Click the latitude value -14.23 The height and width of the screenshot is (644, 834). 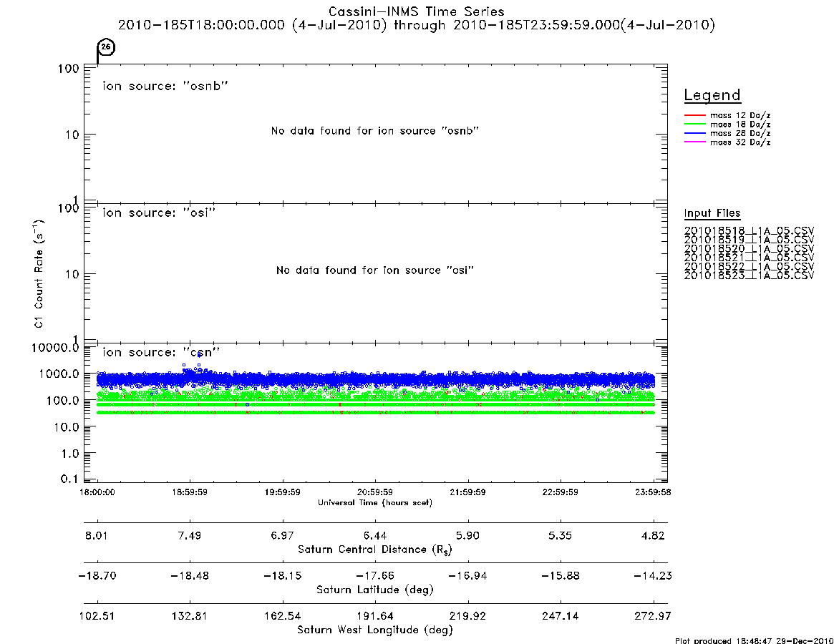coord(653,576)
